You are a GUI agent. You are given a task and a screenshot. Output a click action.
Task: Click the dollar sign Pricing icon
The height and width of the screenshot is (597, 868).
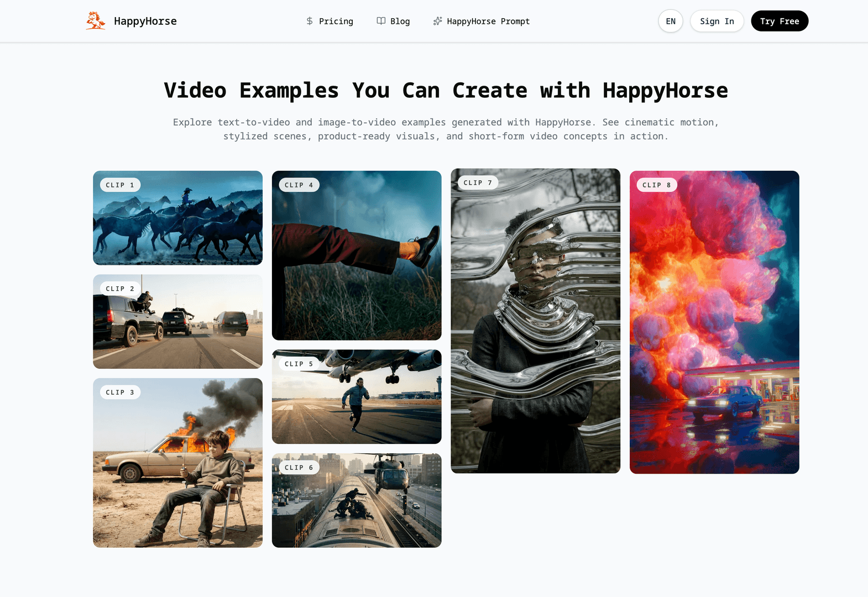[x=310, y=21]
